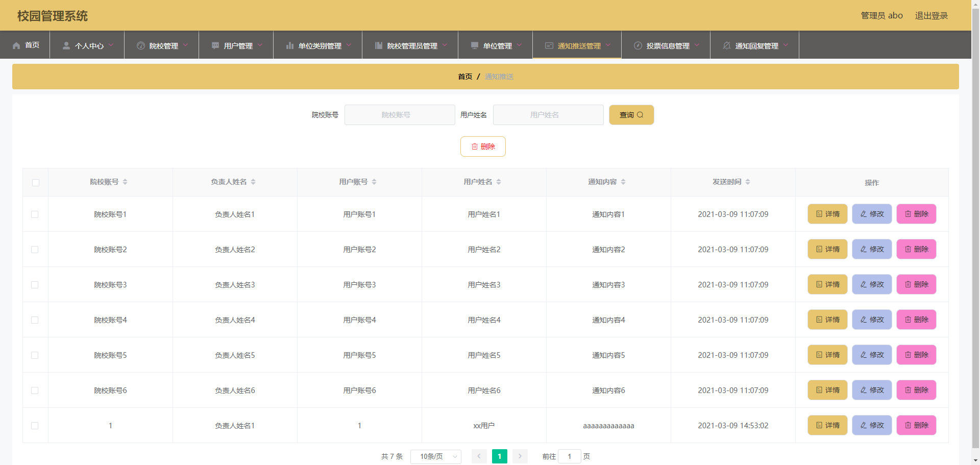
Task: Click the magnifier icon in 查询 button
Action: (640, 115)
